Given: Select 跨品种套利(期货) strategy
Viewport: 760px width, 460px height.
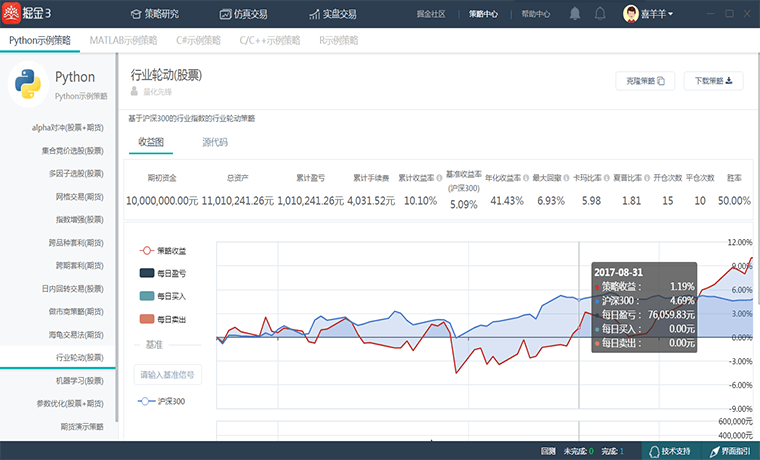Looking at the screenshot, I should pos(76,243).
